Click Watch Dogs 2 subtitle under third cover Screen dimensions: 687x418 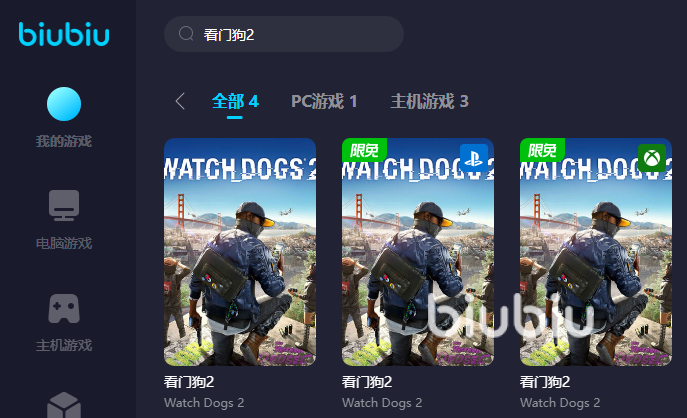click(x=560, y=403)
